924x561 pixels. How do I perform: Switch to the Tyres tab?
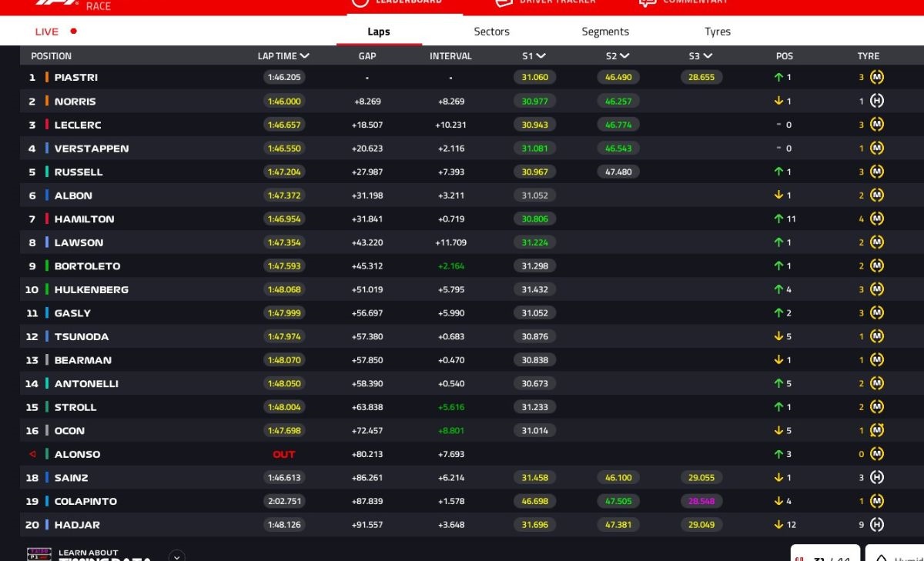coord(718,32)
